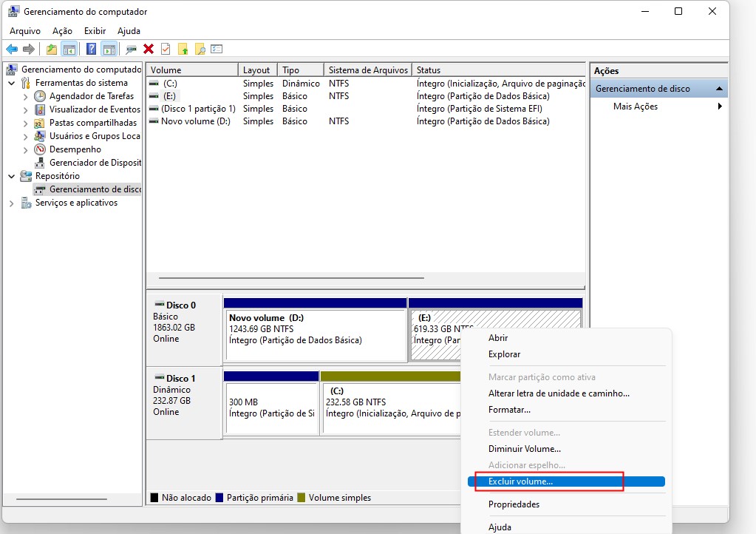The image size is (756, 534).
Task: Click the blue Help question mark icon
Action: pos(91,49)
